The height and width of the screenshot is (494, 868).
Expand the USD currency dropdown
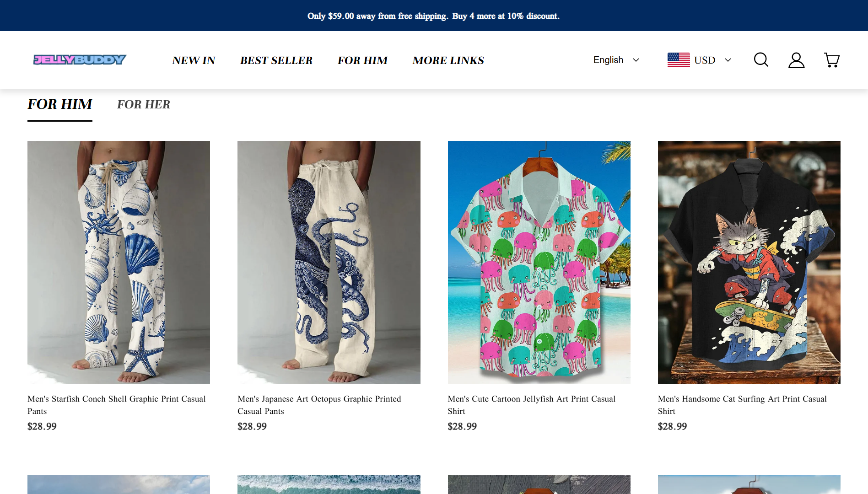point(712,60)
